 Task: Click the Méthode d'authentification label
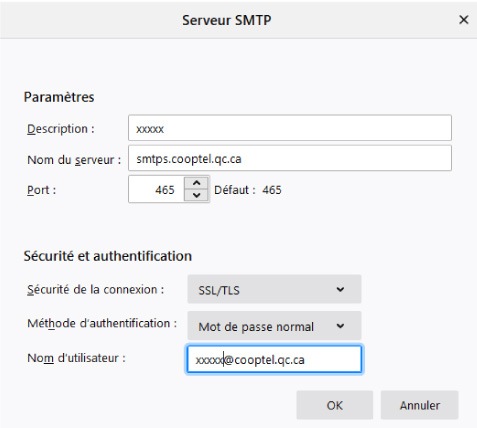click(102, 324)
